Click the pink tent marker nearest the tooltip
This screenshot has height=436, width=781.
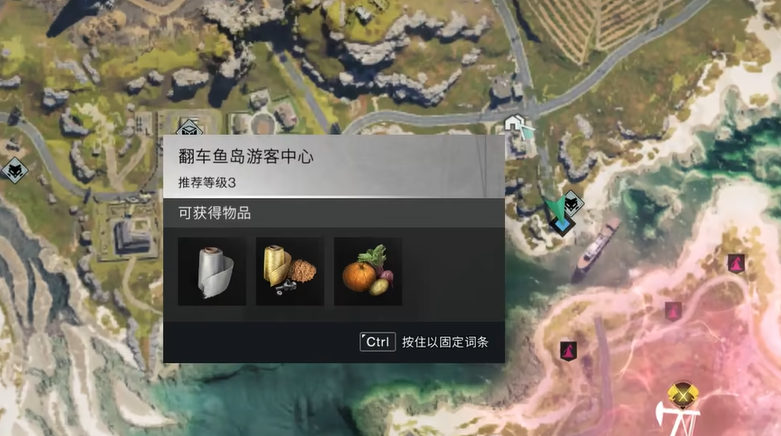568,351
